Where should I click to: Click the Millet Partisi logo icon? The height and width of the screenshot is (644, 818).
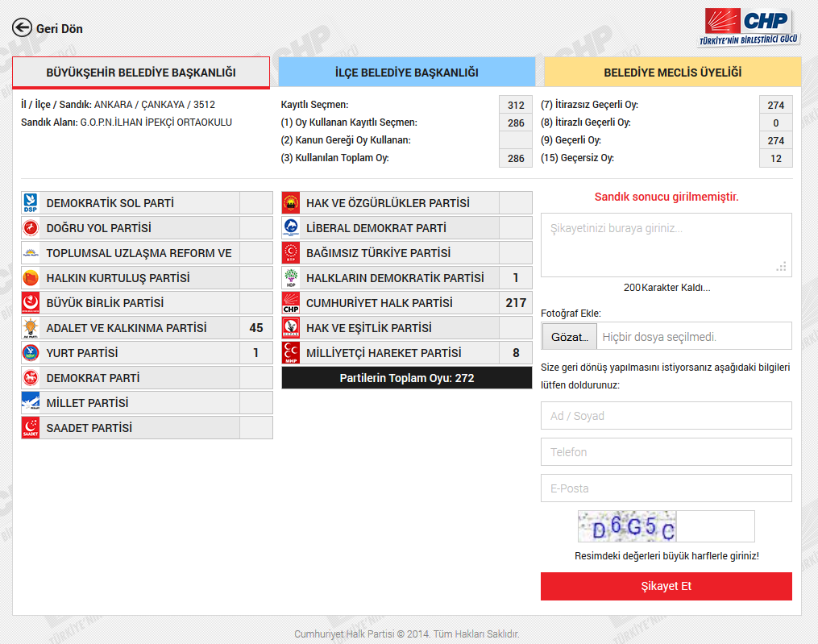pos(31,402)
